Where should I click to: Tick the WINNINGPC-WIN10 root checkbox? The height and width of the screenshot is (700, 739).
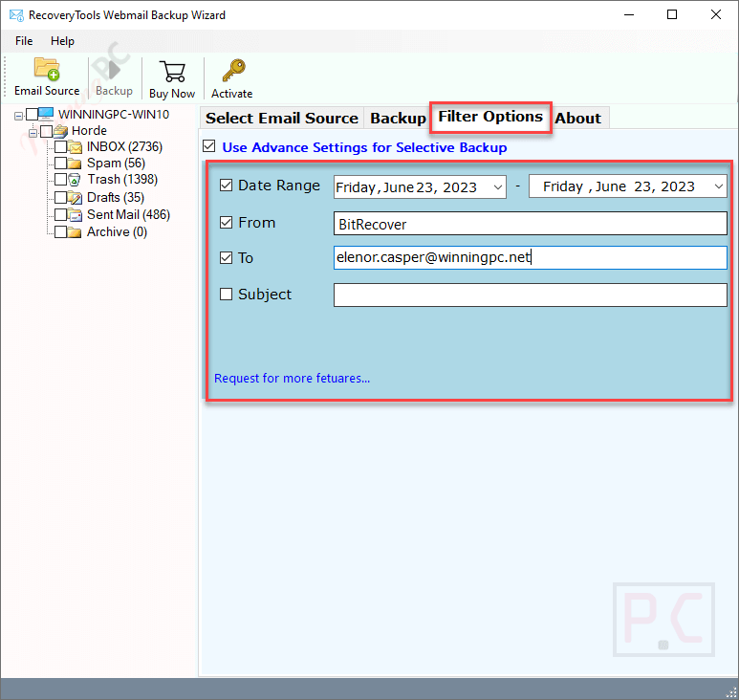click(x=33, y=114)
